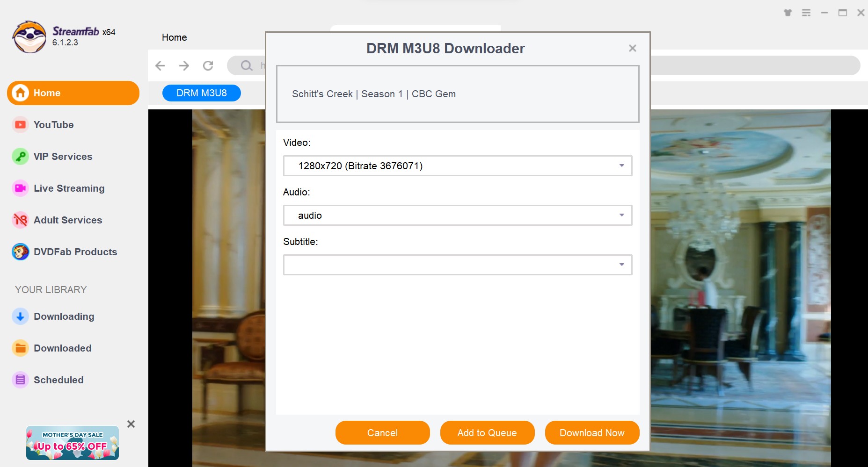Select Home in the sidebar
This screenshot has height=467, width=868.
73,93
